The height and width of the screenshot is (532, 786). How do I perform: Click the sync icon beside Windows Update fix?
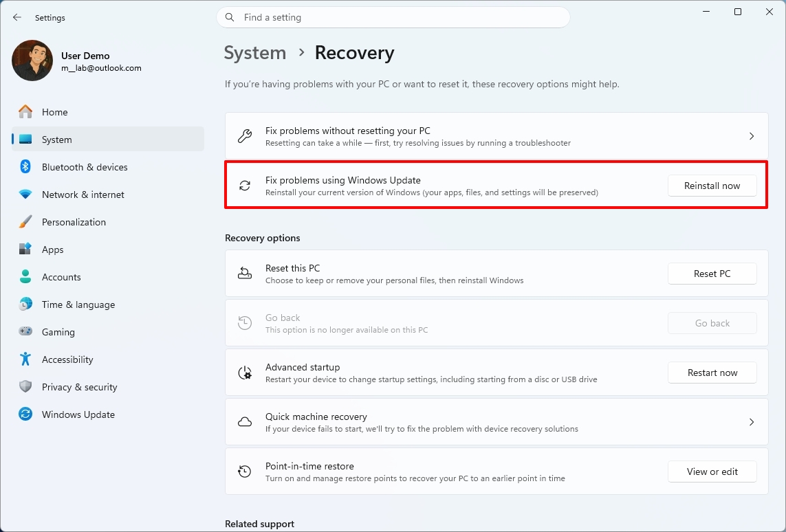245,186
